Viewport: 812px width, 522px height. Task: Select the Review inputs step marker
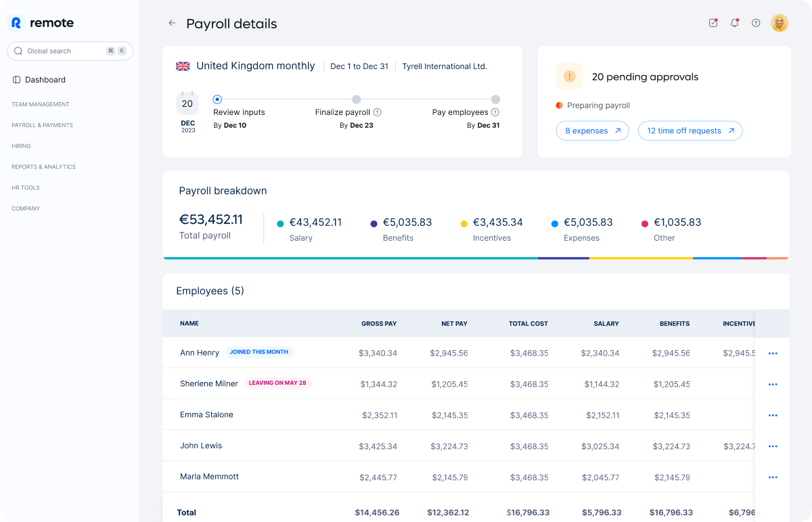point(217,99)
